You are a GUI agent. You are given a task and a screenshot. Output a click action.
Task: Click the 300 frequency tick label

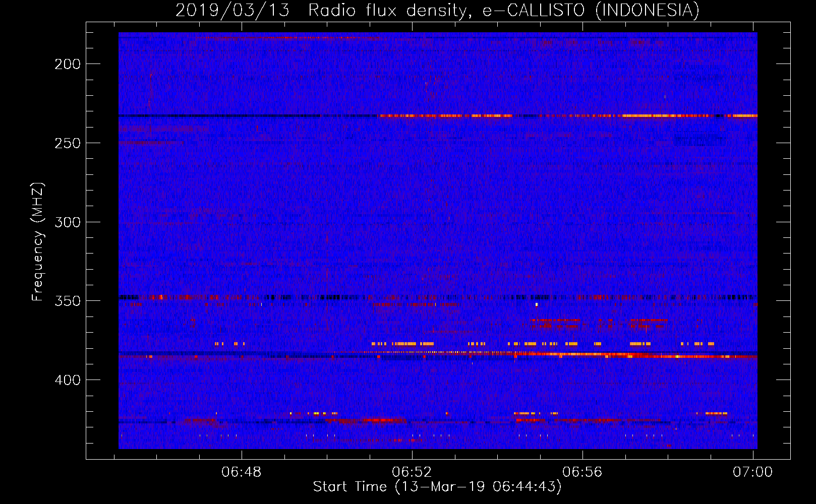68,222
